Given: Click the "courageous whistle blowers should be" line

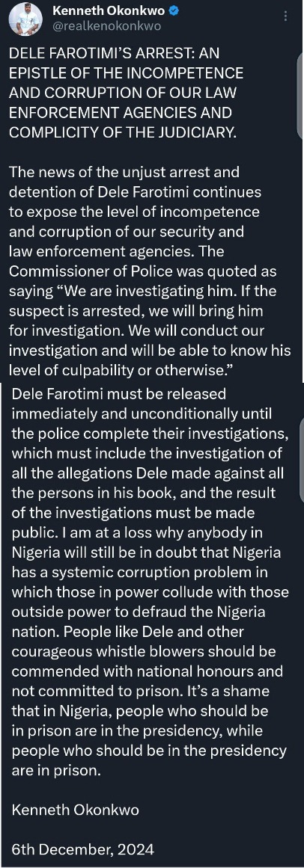Looking at the screenshot, I should pyautogui.click(x=144, y=651).
